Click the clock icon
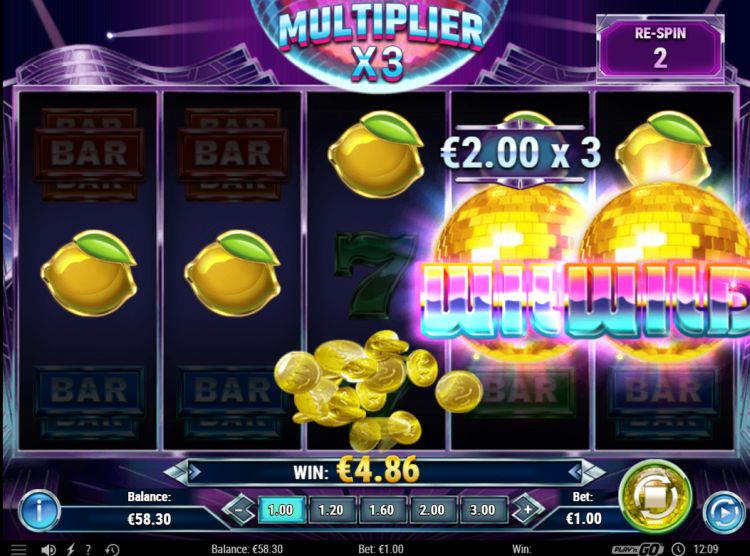 pyautogui.click(x=678, y=549)
